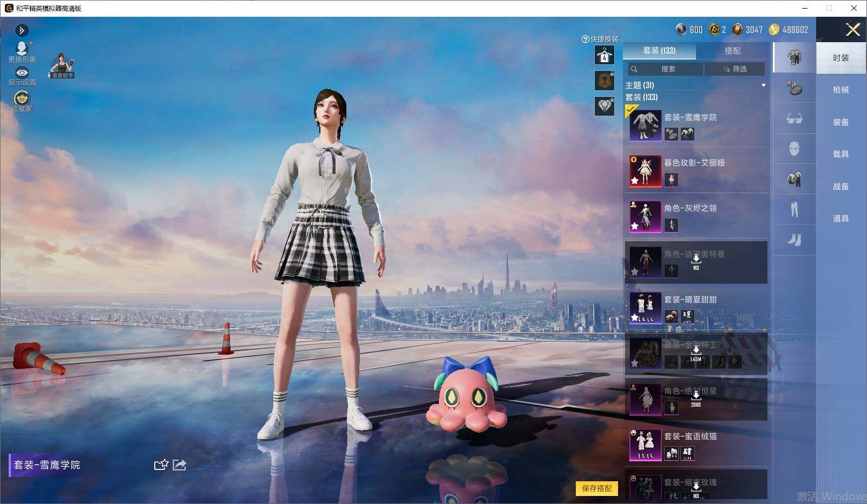This screenshot has width=867, height=504.
Task: Expand the collapsed arrow panel at top left
Action: (x=22, y=30)
